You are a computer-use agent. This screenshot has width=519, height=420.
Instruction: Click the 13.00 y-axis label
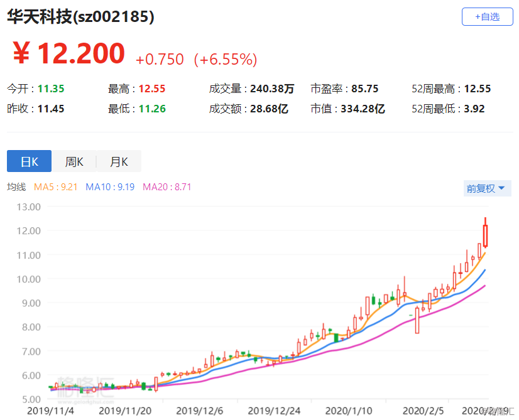tap(29, 207)
